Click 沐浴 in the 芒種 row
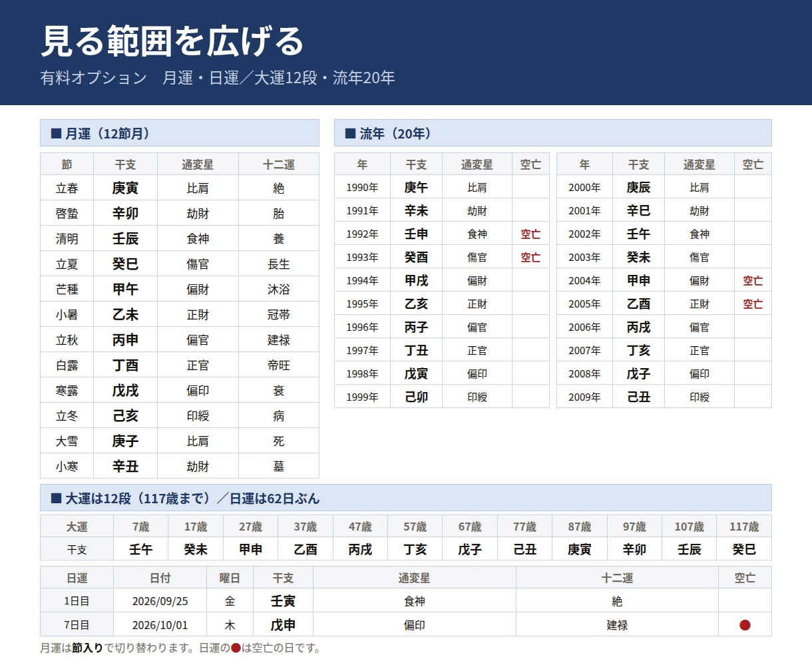Viewport: 812px width, 671px height. (x=279, y=290)
